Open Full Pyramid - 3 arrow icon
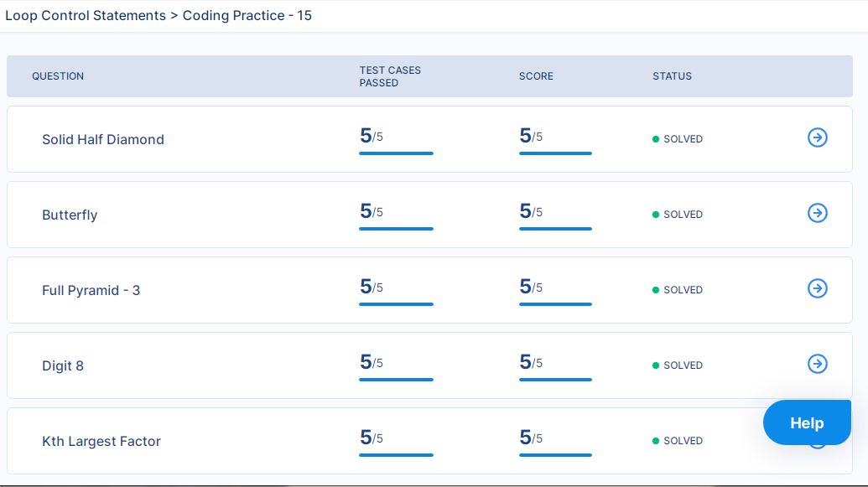The image size is (868, 487). 817,289
